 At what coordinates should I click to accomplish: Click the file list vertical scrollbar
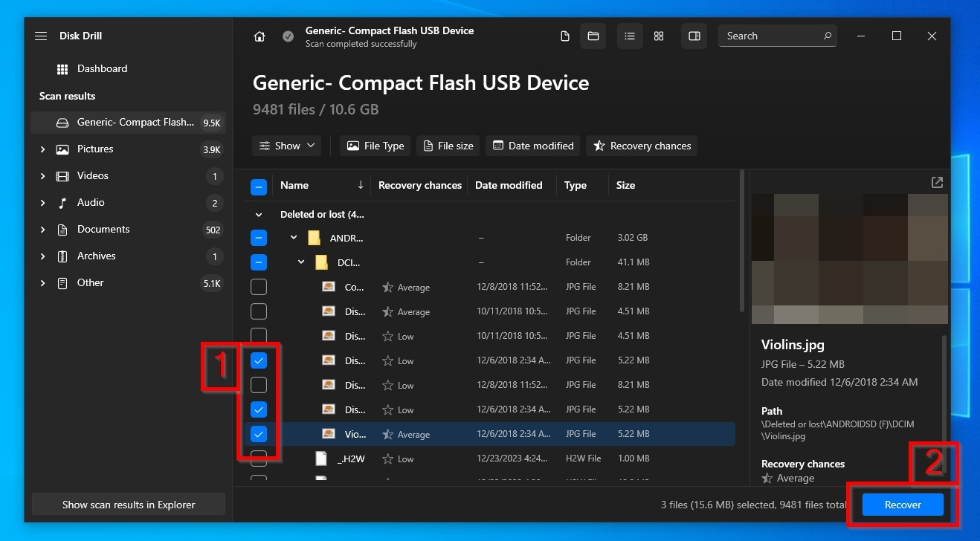point(741,242)
